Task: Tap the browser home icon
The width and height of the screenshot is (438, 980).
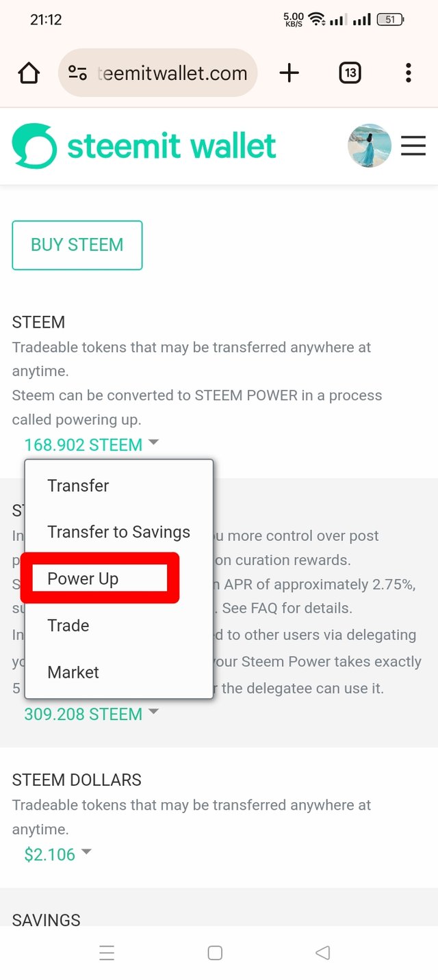Action: tap(29, 72)
